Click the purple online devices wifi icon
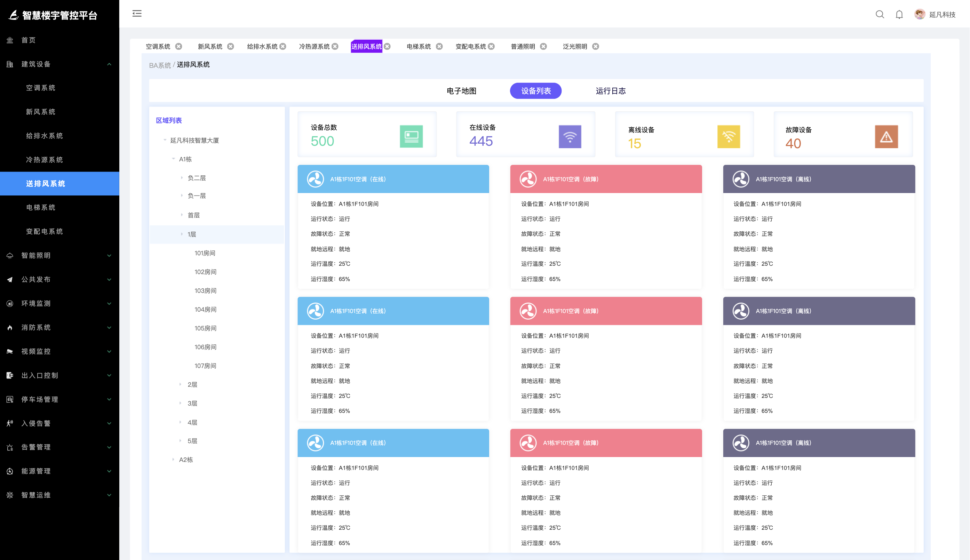Screen dimensions: 970x560 [x=570, y=136]
